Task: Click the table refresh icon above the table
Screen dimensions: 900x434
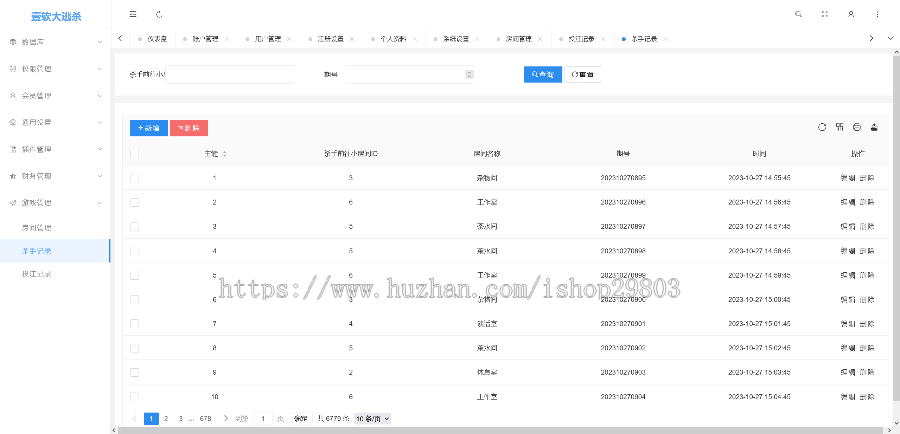Action: pyautogui.click(x=822, y=127)
